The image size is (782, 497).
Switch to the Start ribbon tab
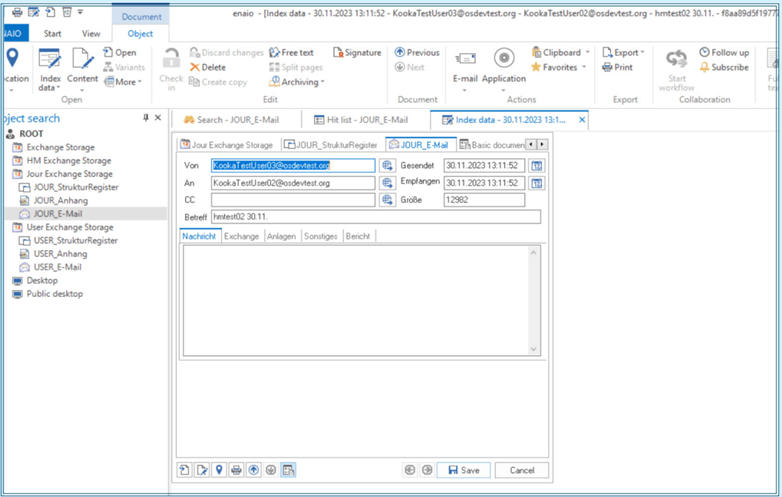point(52,33)
